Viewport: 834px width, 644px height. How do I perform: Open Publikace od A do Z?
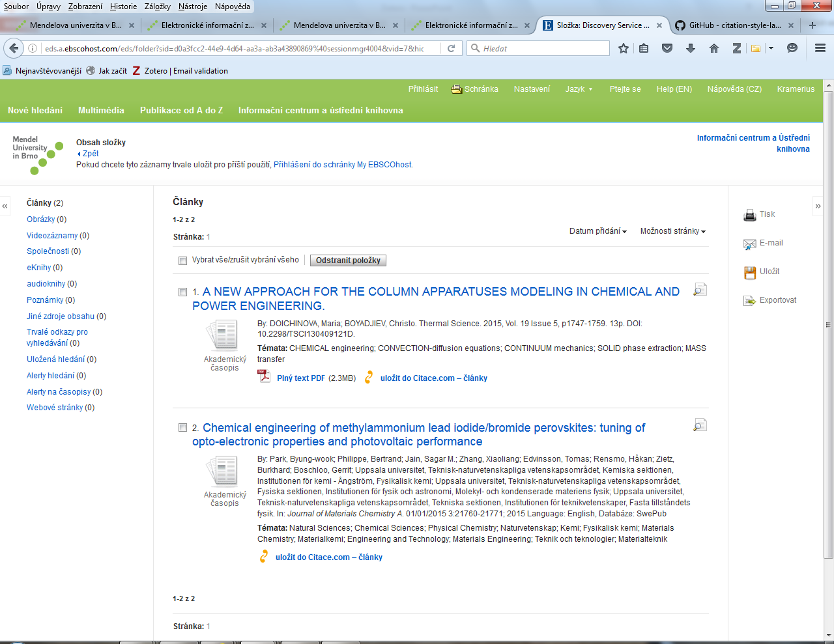point(181,111)
